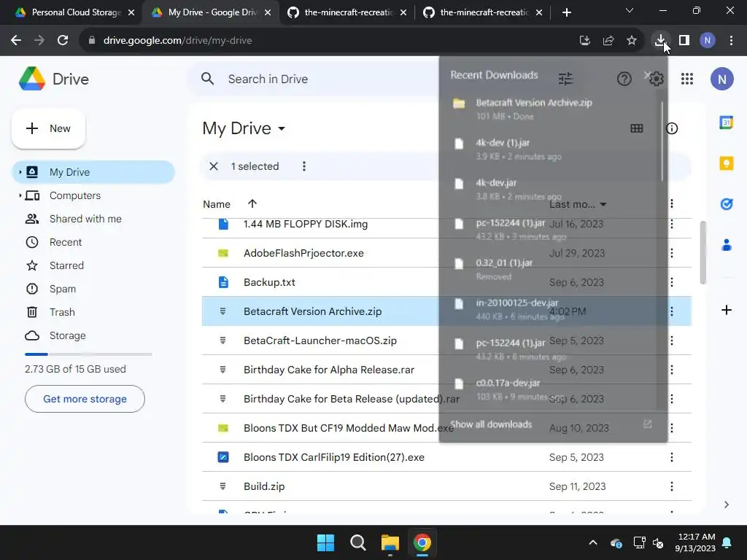This screenshot has height=560, width=747.
Task: Select Birthday Cake for Alpha Release.rar
Action: point(446,370)
